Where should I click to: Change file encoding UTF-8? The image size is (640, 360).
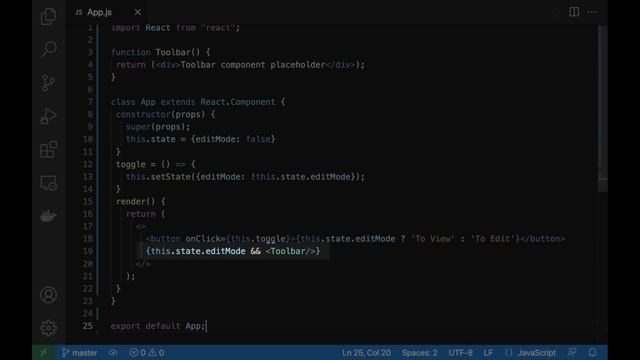point(460,353)
